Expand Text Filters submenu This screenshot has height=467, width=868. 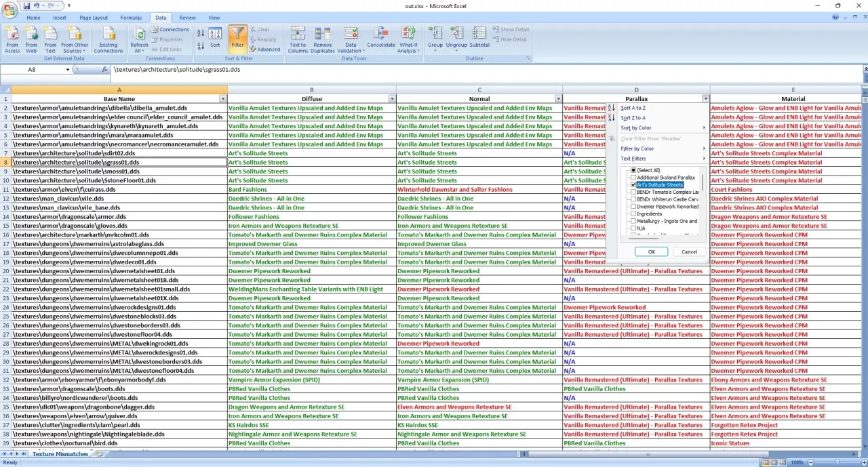pyautogui.click(x=656, y=159)
